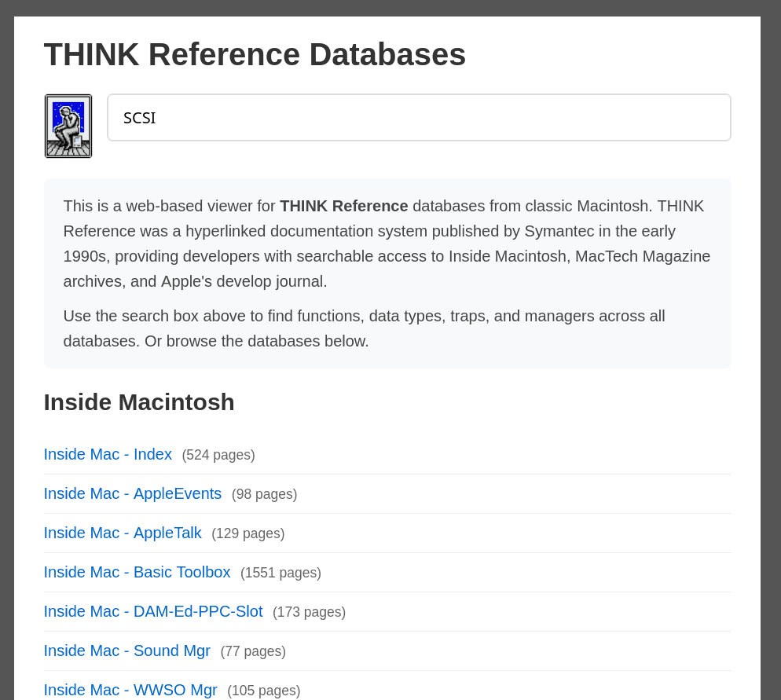Image resolution: width=781 pixels, height=700 pixels.
Task: Click the (98 pages) count label
Action: (264, 494)
